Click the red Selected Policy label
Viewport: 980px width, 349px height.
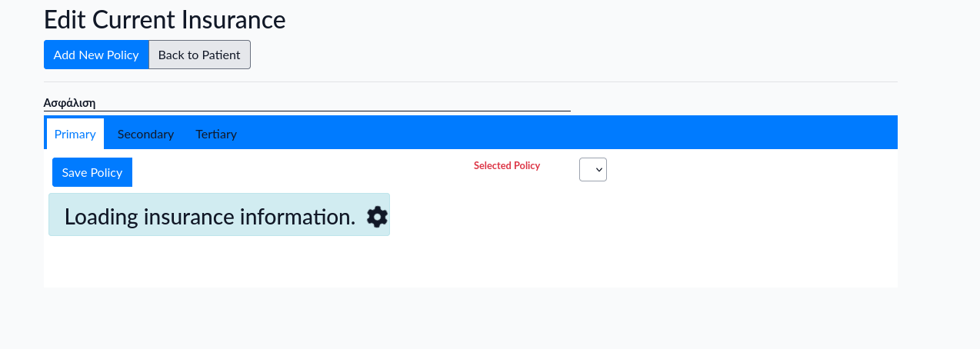pos(507,165)
